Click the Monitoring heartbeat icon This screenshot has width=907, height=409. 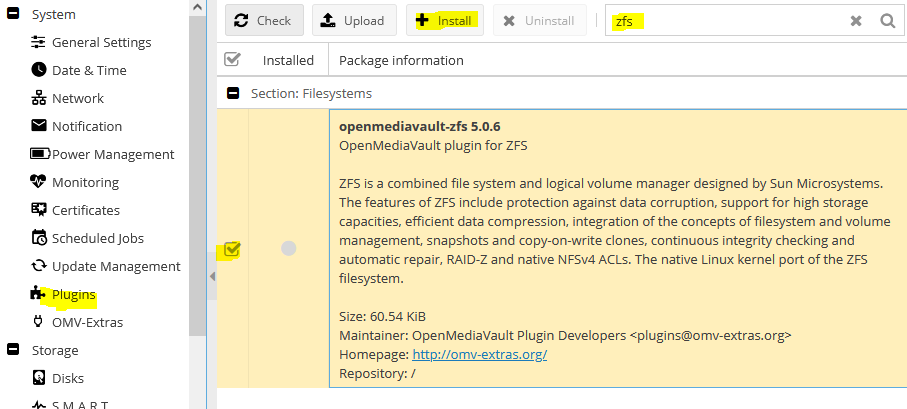38,182
